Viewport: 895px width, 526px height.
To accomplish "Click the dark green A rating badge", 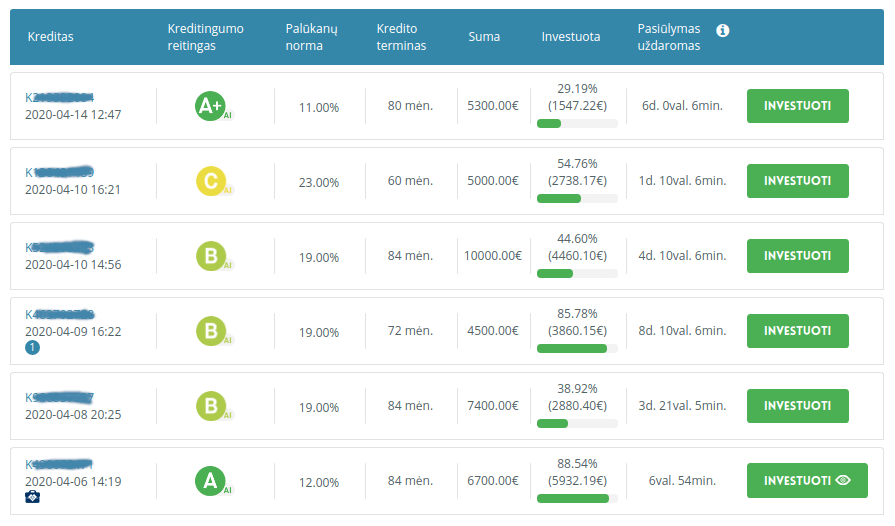I will point(209,482).
